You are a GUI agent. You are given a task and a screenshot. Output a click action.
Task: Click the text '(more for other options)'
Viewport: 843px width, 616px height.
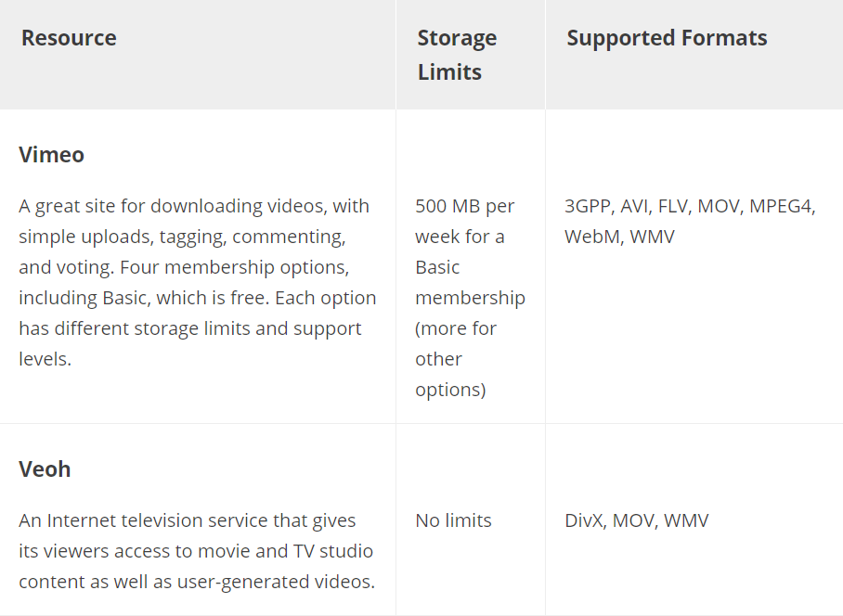pyautogui.click(x=455, y=359)
